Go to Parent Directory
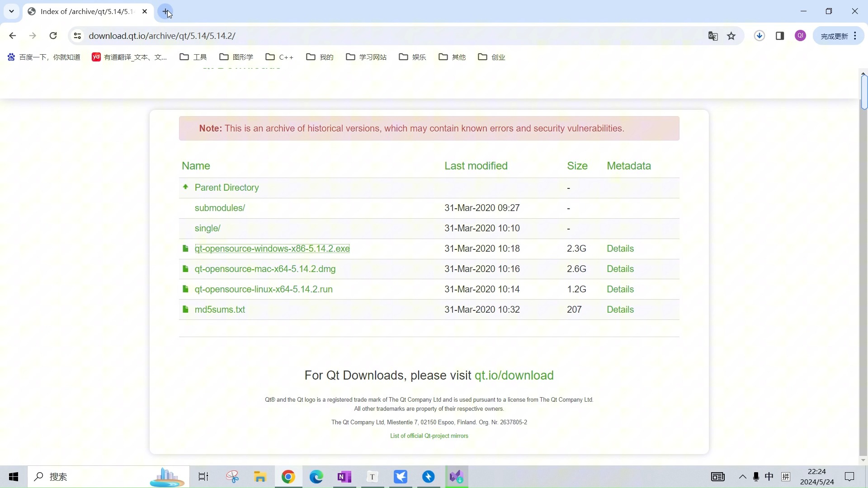This screenshot has width=868, height=488. (226, 188)
